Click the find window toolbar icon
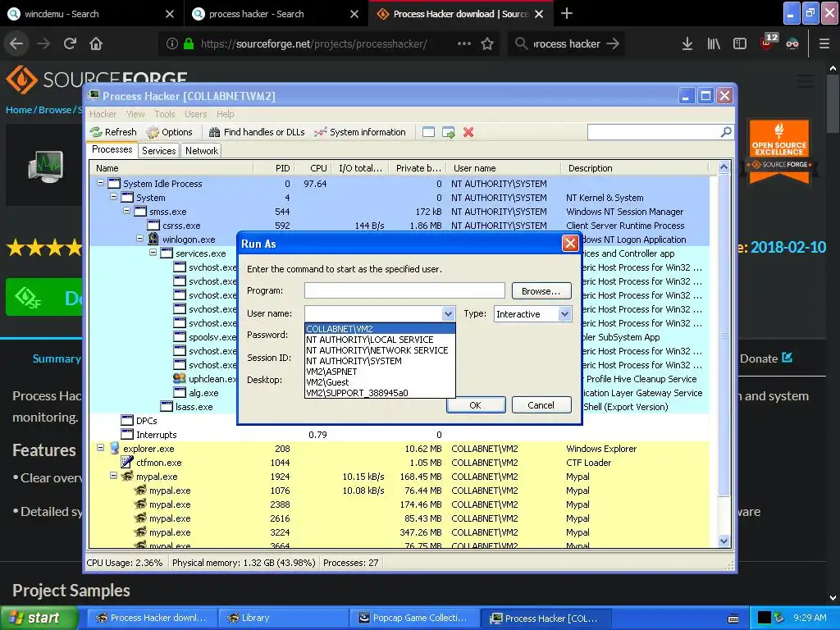Image resolution: width=840 pixels, height=630 pixels. click(428, 132)
